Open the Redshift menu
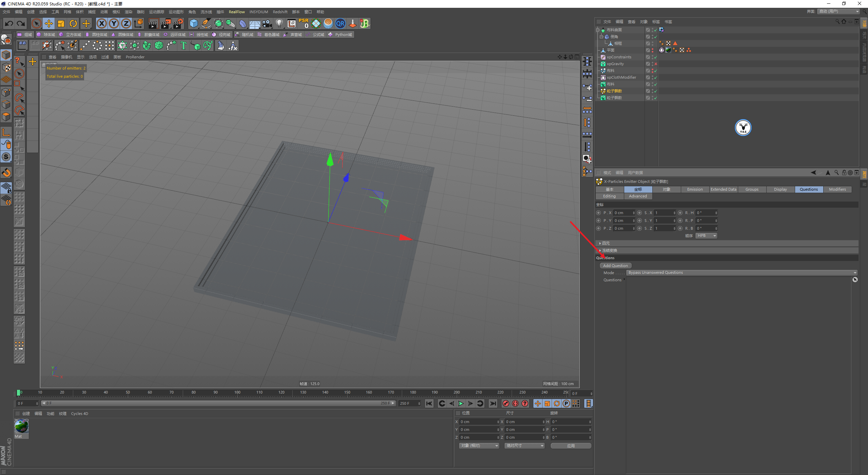This screenshot has width=868, height=475. click(x=280, y=12)
